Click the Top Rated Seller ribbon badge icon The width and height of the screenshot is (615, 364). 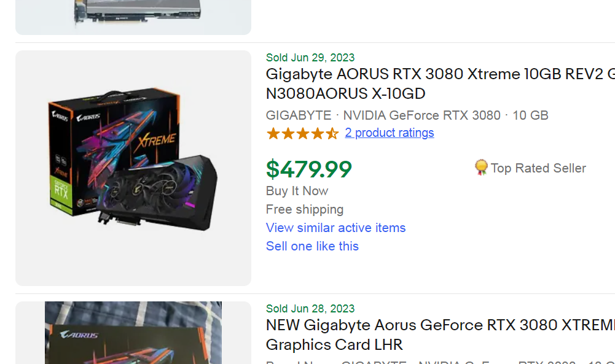click(481, 168)
